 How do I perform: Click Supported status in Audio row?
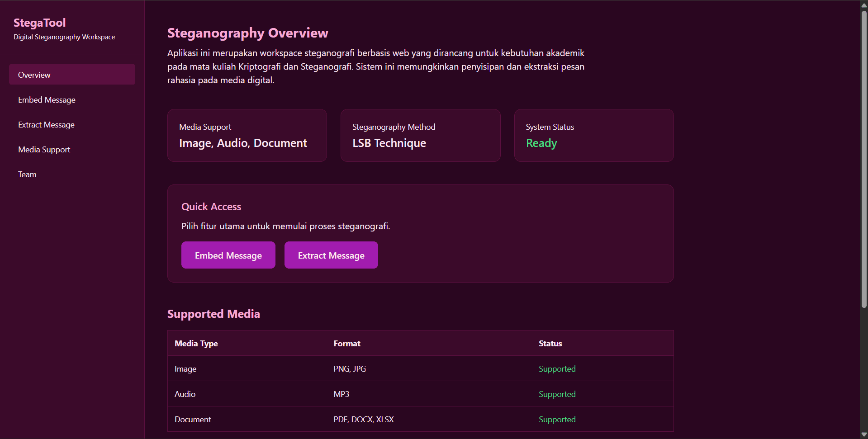click(557, 394)
